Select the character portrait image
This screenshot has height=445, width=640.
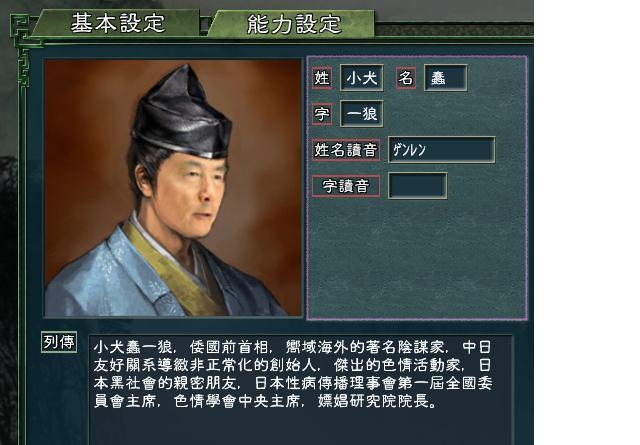coord(173,188)
